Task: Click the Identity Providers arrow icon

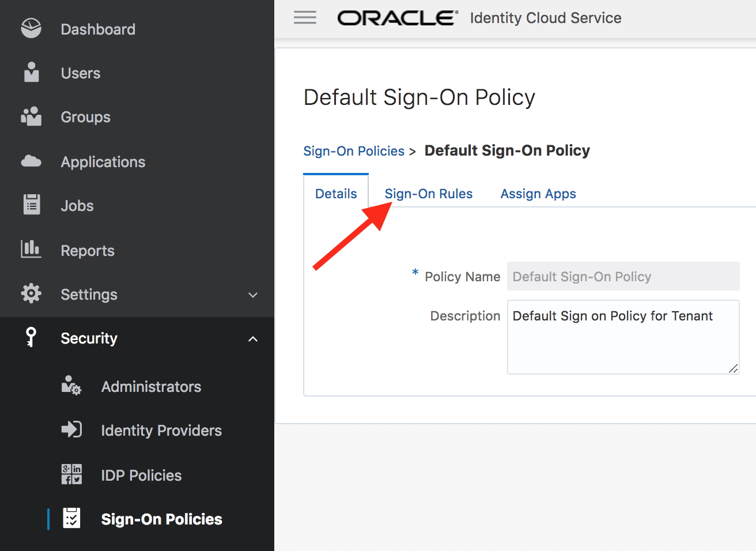Action: pos(71,429)
